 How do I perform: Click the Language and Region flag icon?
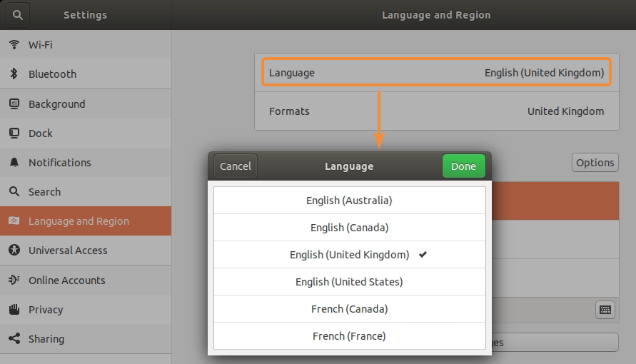tap(14, 221)
